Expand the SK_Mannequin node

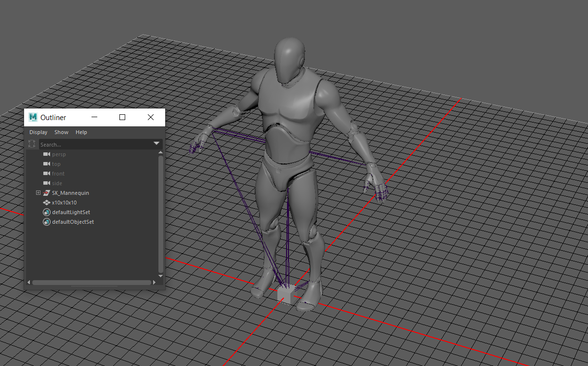coord(39,193)
